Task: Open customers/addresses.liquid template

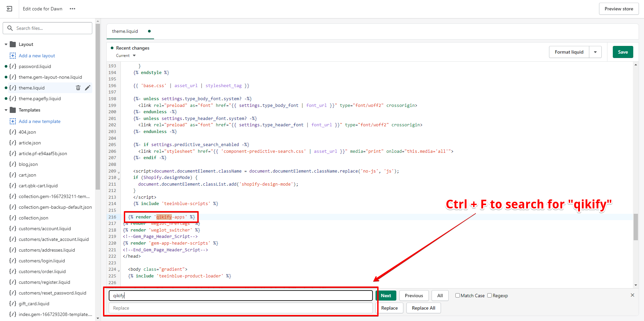Action: pyautogui.click(x=47, y=250)
